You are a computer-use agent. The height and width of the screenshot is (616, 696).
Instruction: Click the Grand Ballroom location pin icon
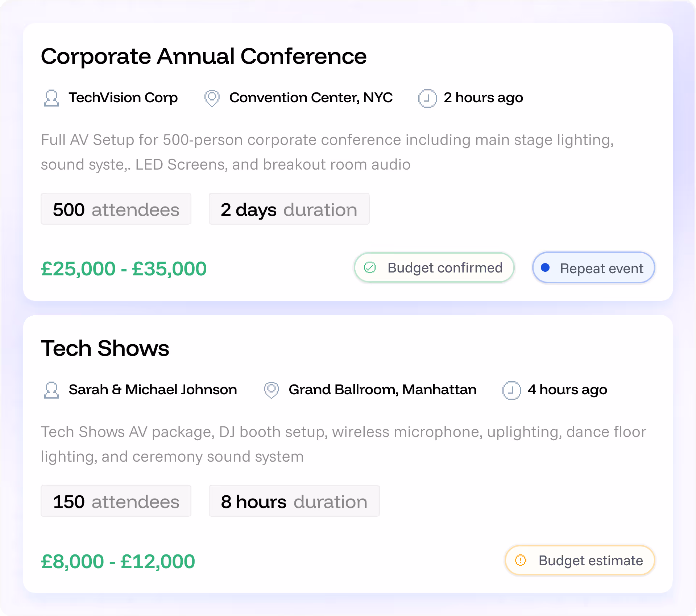[271, 390]
